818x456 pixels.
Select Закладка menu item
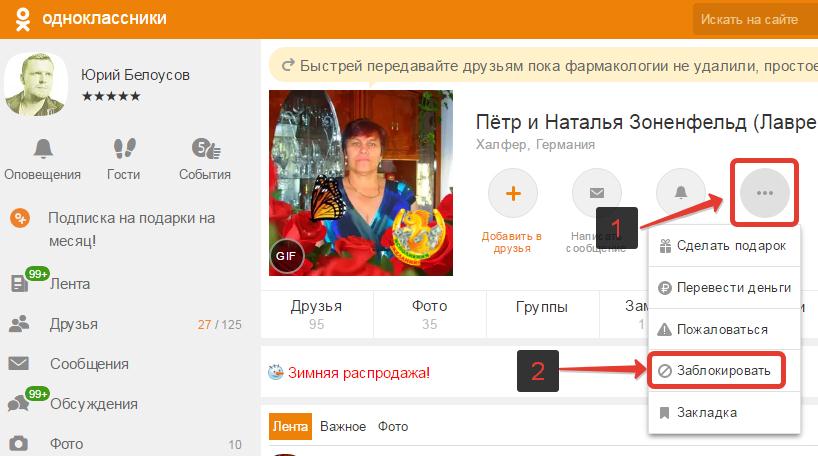(x=724, y=413)
